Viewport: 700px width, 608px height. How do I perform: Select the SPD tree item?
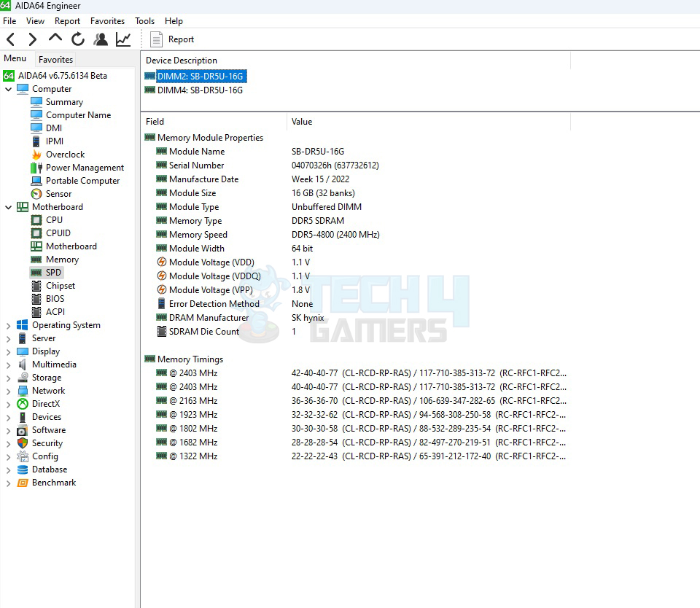click(x=53, y=273)
